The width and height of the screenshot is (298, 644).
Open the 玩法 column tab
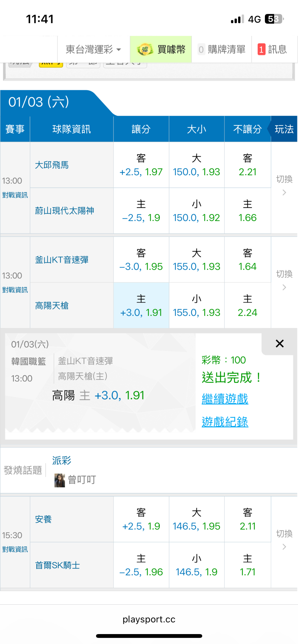[x=284, y=129]
